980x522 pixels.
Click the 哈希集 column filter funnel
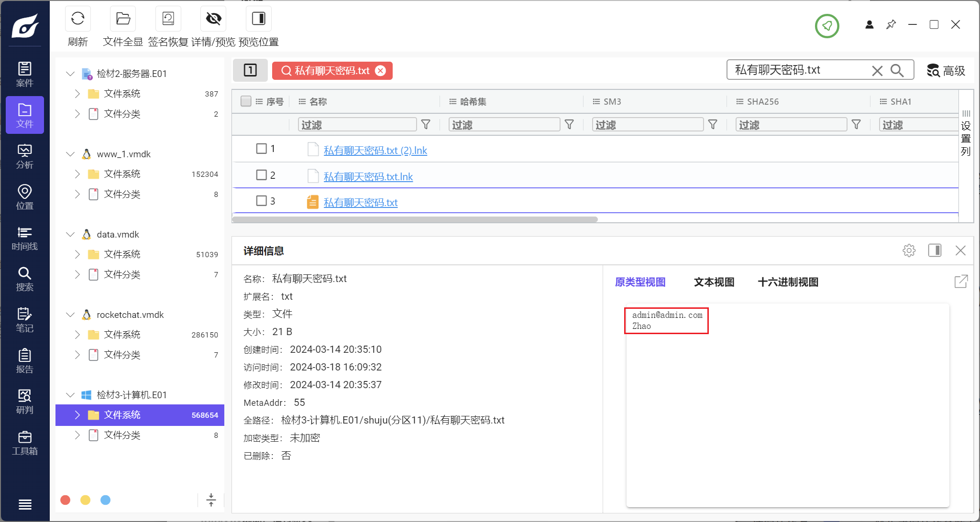569,125
